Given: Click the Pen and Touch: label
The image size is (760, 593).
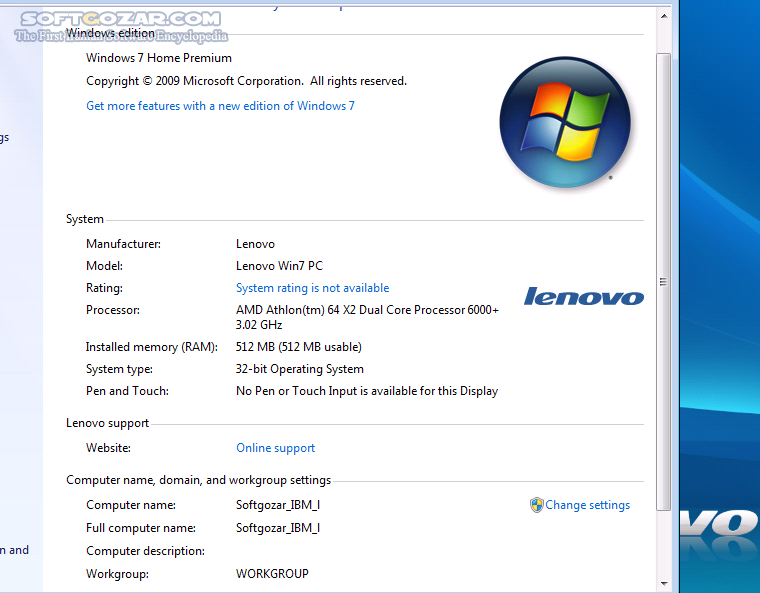Looking at the screenshot, I should 127,391.
